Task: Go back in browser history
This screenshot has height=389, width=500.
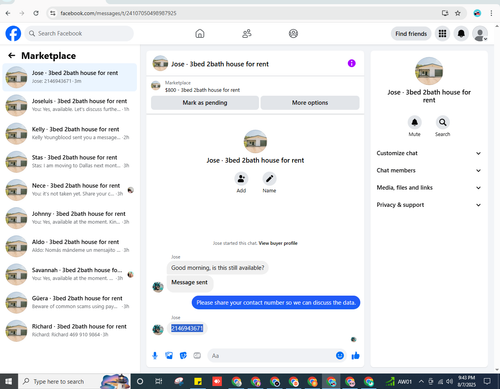Action: 8,13
